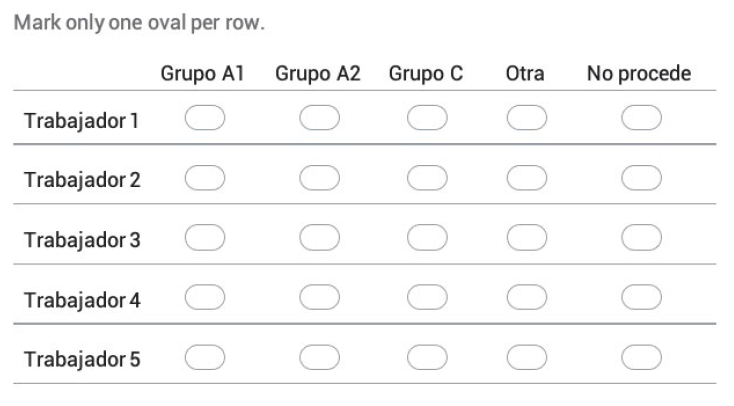Select Grupo C for Trabajador 5
734x406 pixels.
pyautogui.click(x=427, y=357)
